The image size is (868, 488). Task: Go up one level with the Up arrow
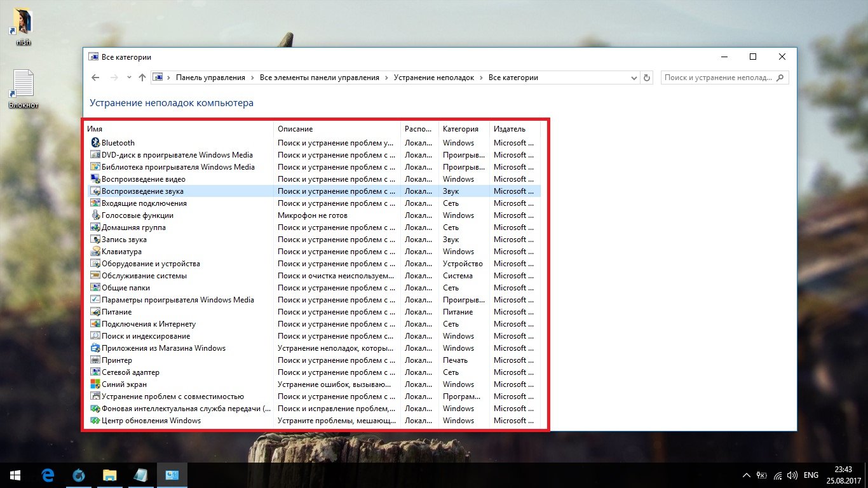(142, 78)
